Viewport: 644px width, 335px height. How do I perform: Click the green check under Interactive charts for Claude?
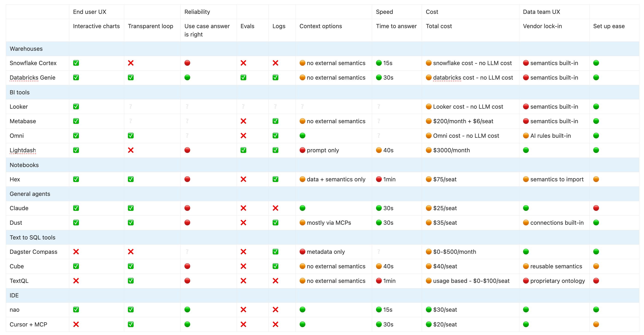point(76,208)
